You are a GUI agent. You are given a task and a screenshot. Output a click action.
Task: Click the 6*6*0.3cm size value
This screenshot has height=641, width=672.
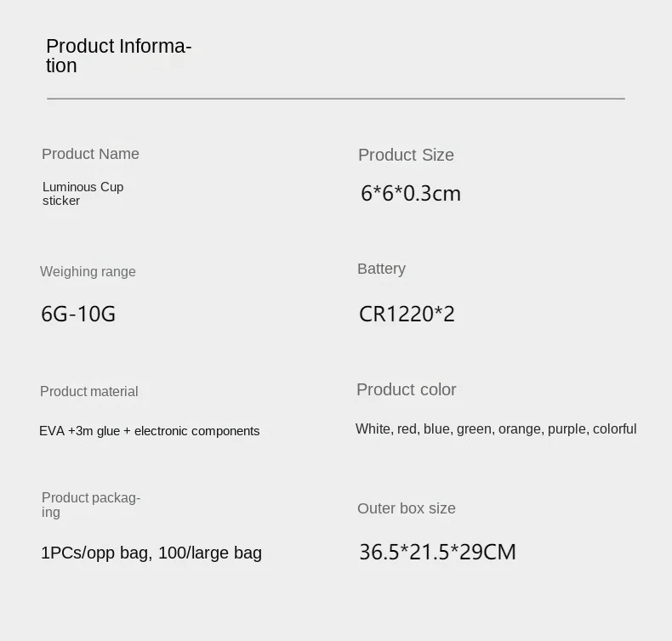click(x=410, y=194)
